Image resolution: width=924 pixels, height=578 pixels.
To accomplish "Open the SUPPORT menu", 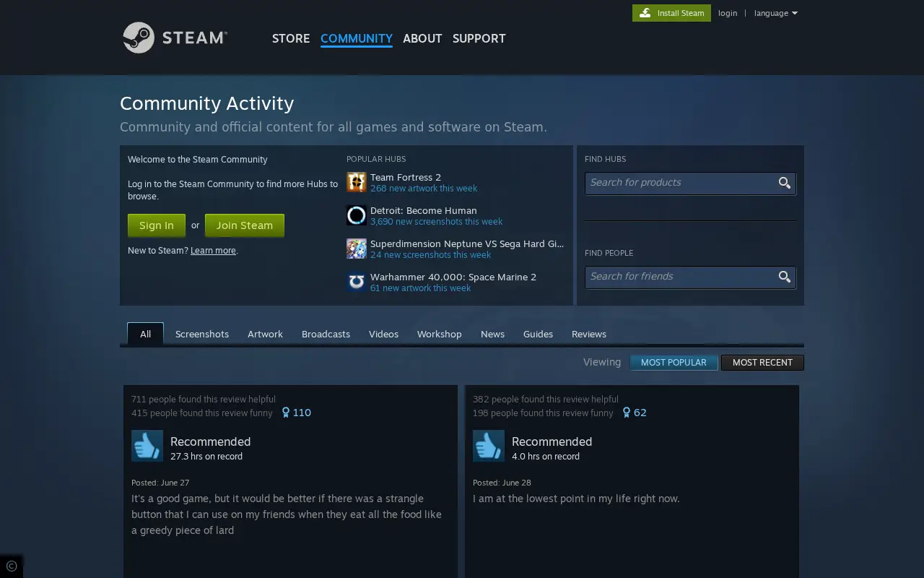I will 479,38.
